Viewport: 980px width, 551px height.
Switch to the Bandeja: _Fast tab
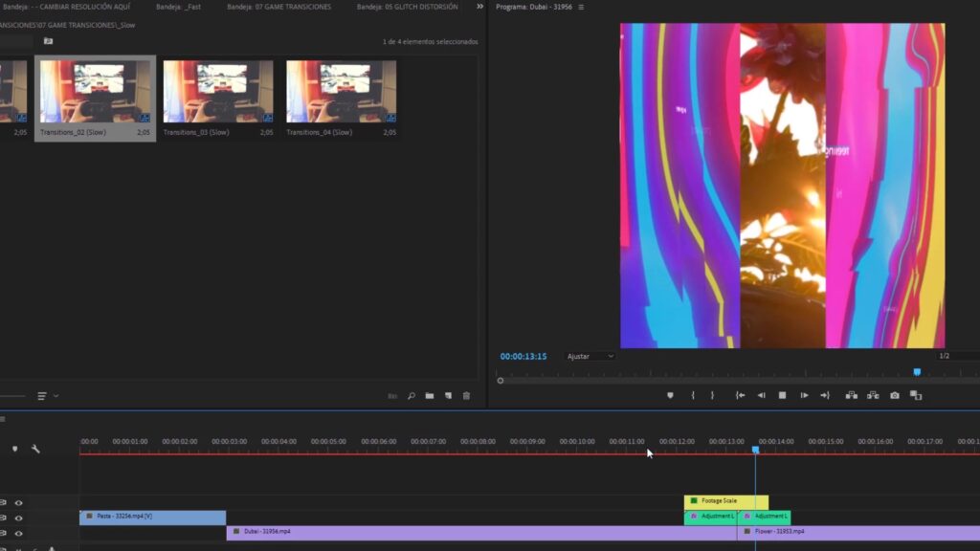(x=178, y=7)
